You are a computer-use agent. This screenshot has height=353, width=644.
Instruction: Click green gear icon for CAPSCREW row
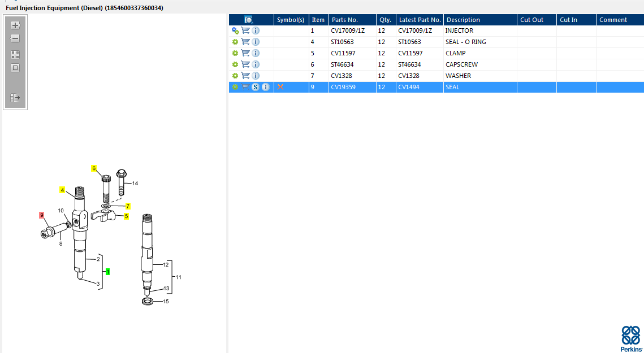(235, 64)
